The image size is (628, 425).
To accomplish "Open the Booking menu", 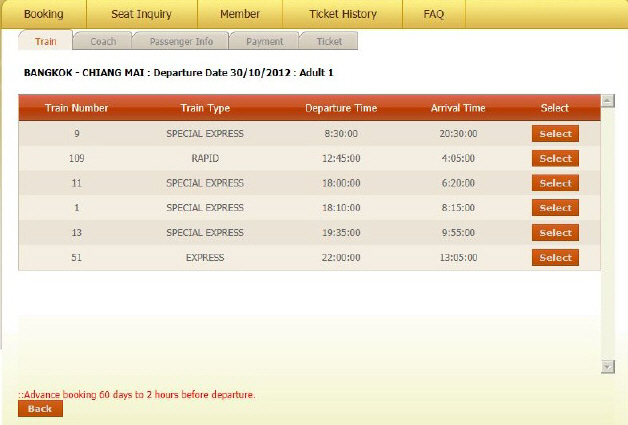I will pyautogui.click(x=44, y=14).
